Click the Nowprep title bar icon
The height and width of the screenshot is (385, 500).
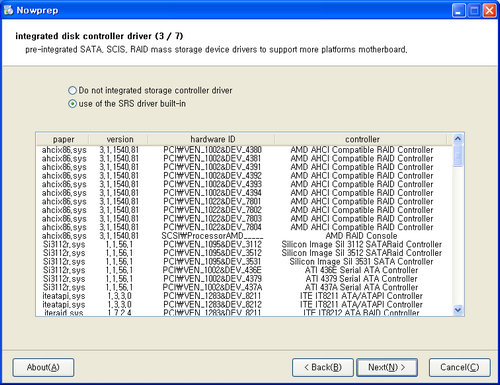tap(8, 10)
